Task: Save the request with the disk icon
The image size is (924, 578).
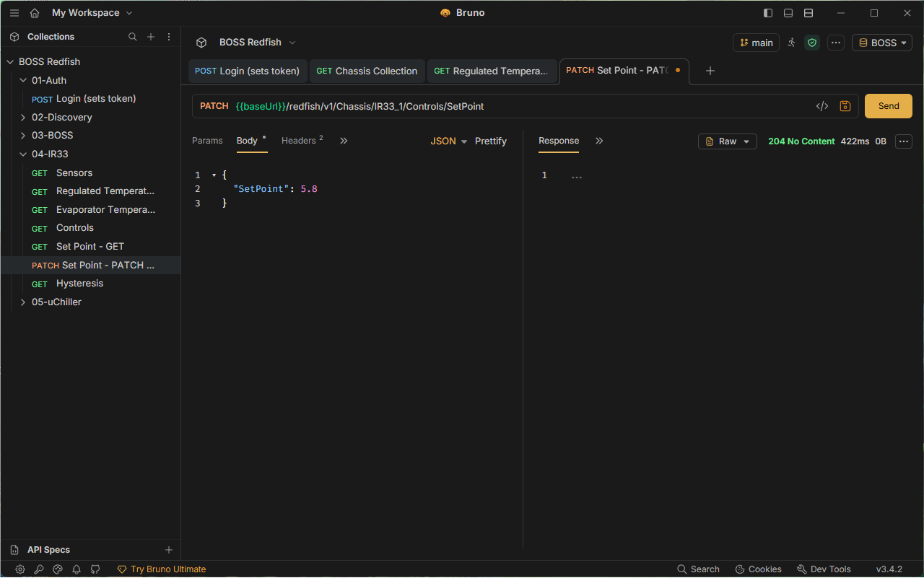Action: [845, 106]
